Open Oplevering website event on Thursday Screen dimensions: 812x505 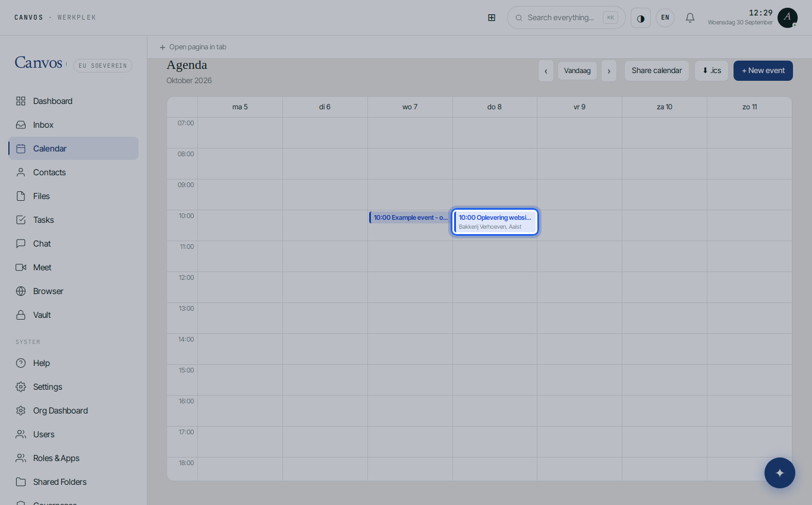coord(495,222)
